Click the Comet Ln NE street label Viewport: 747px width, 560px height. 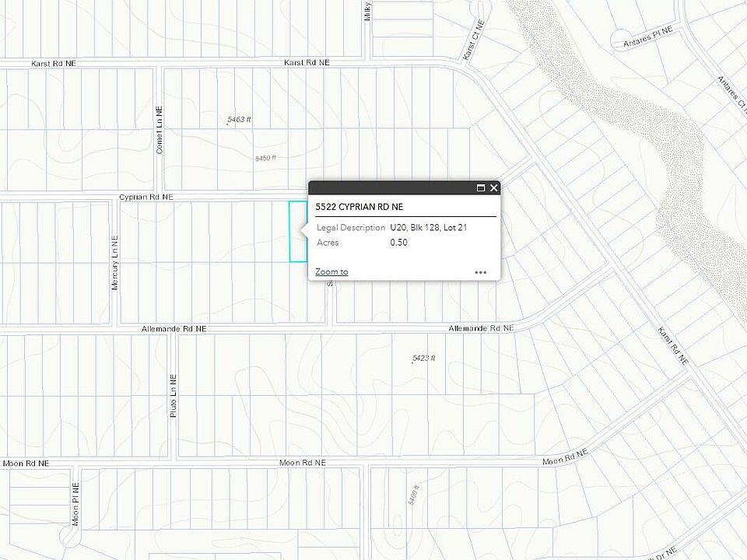(159, 130)
